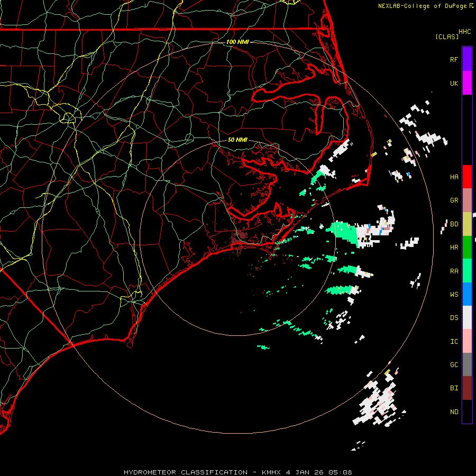The width and height of the screenshot is (476, 476).
Task: Click the UK legend label
Action: coord(454,83)
